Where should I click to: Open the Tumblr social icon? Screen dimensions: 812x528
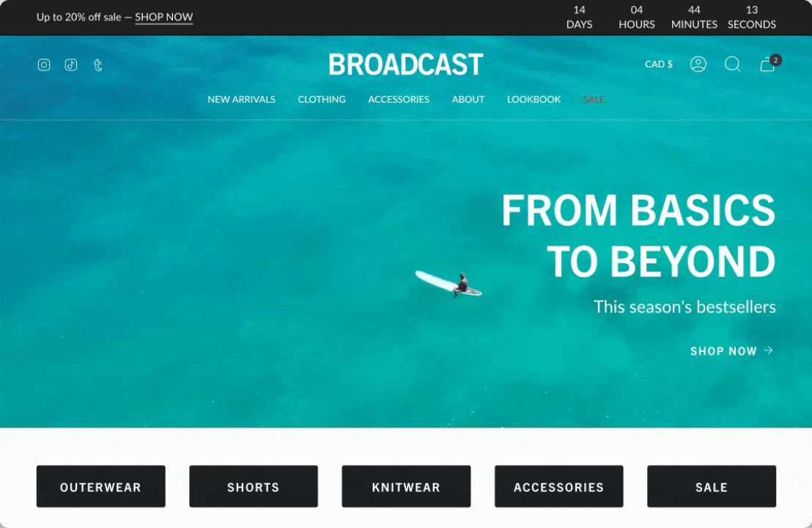(x=98, y=65)
